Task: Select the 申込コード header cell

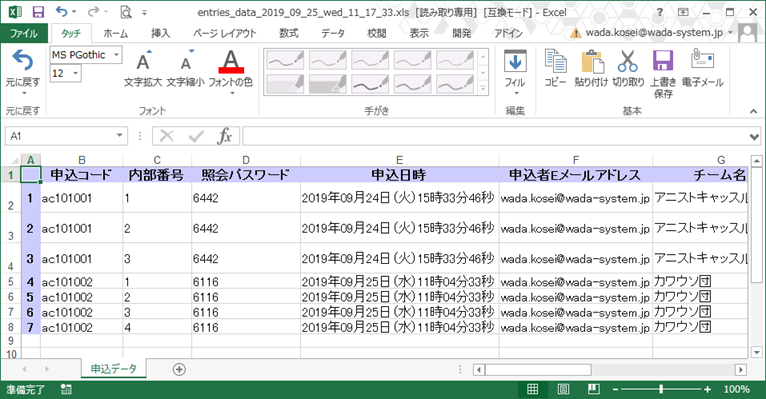Action: (x=81, y=175)
